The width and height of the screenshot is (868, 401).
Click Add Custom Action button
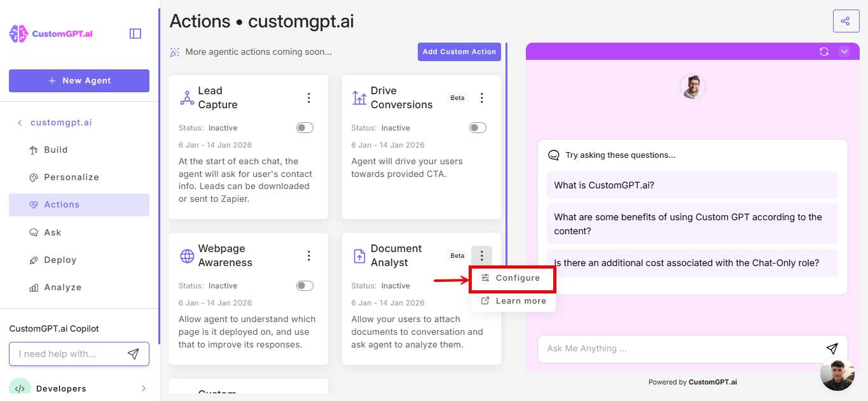459,52
